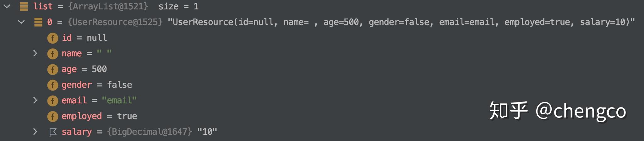The width and height of the screenshot is (644, 141).
Task: Click the field icon beside id
Action: coord(52,38)
